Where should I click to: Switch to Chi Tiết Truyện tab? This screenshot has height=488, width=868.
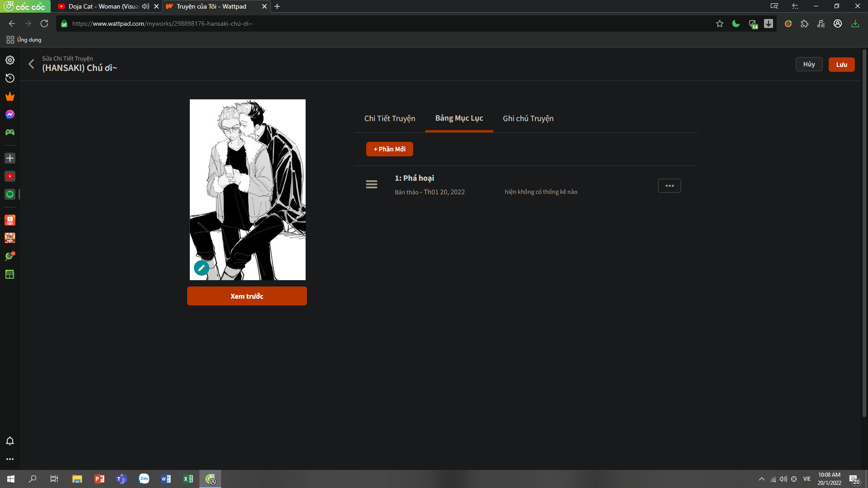[390, 118]
